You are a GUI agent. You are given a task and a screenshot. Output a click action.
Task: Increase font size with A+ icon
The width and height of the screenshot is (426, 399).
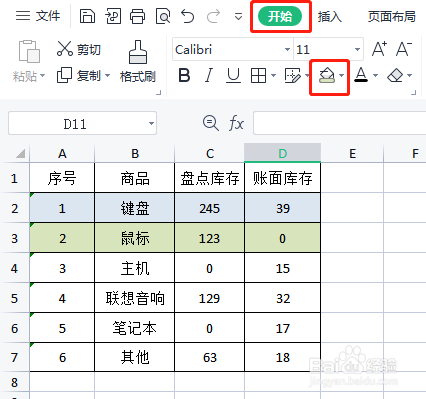379,49
